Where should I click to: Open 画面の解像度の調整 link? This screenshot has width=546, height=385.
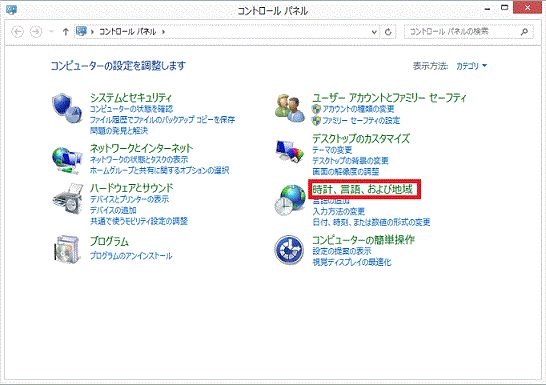point(345,172)
